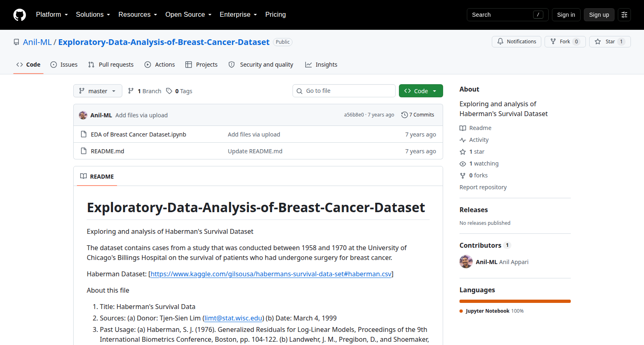Screen dimensions: 644x345
Task: Select the README tab
Action: (x=97, y=176)
